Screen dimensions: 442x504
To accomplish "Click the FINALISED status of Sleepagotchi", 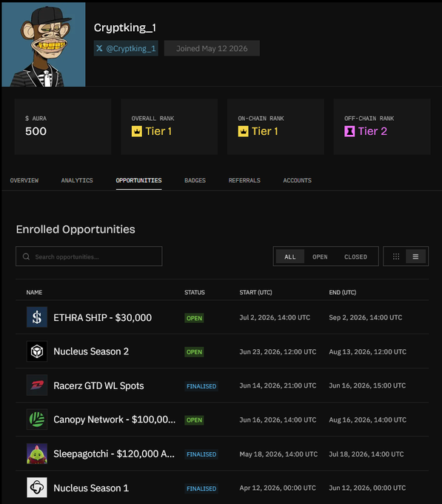I will pos(201,454).
